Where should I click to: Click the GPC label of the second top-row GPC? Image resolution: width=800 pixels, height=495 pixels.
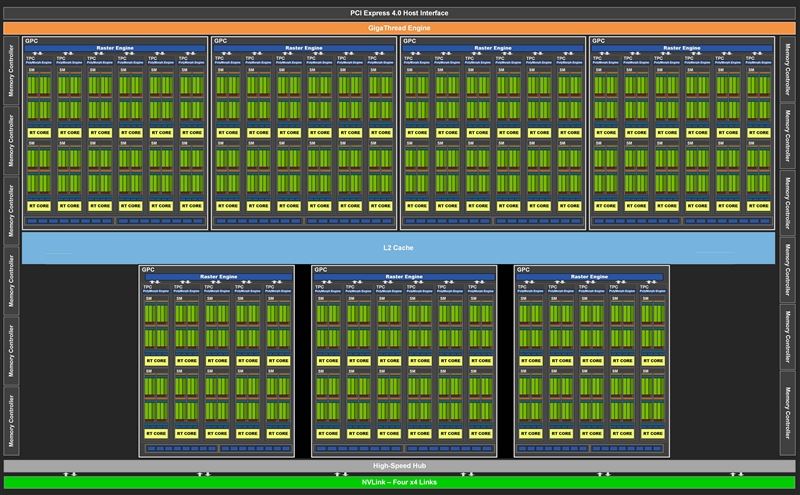pyautogui.click(x=220, y=41)
